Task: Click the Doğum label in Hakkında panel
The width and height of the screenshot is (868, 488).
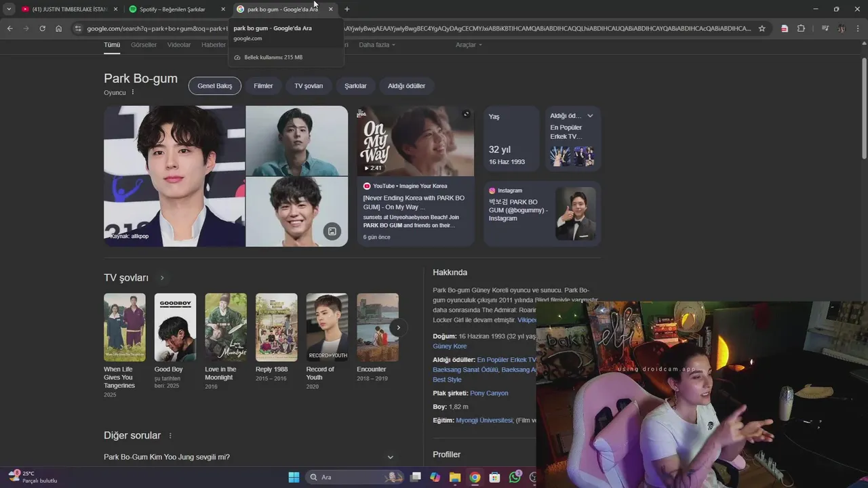Action: [x=444, y=336]
